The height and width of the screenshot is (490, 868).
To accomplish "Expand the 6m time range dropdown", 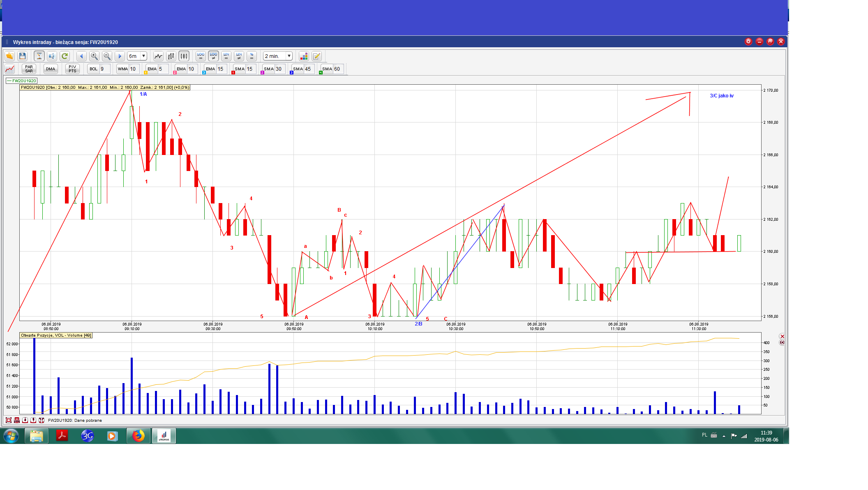I will [x=143, y=56].
